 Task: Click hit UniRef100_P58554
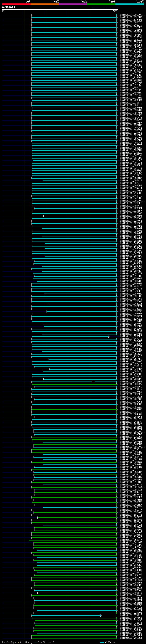[x=131, y=347]
